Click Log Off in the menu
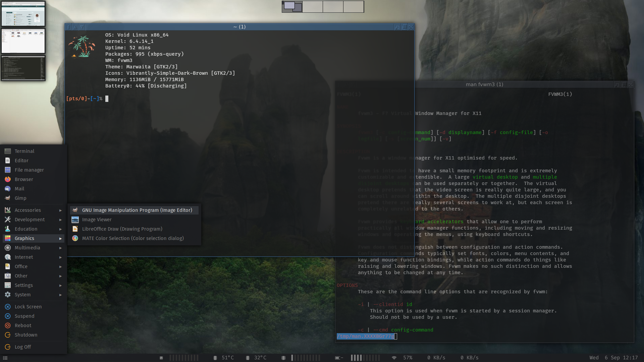Viewport: 644px width, 362px height. pyautogui.click(x=23, y=347)
